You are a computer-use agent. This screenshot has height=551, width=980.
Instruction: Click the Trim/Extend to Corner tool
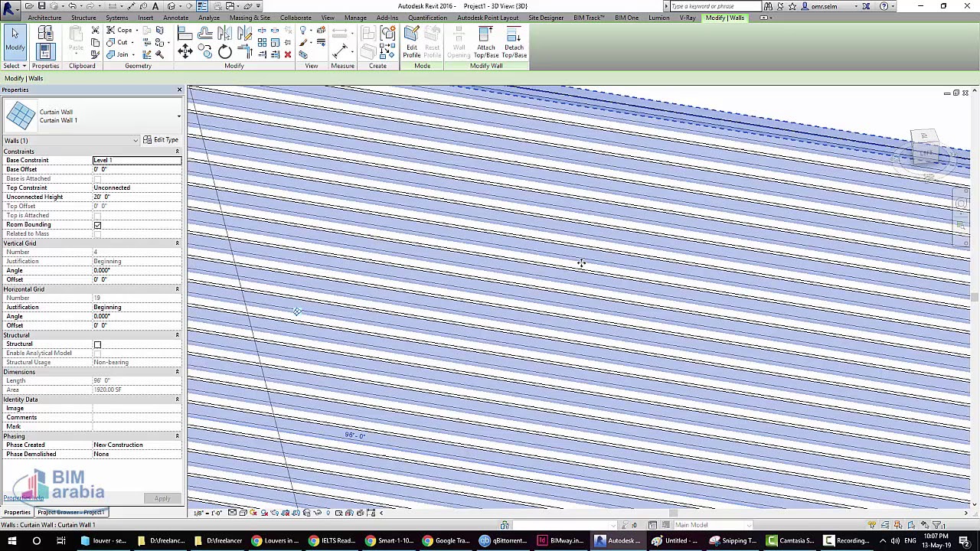[244, 51]
